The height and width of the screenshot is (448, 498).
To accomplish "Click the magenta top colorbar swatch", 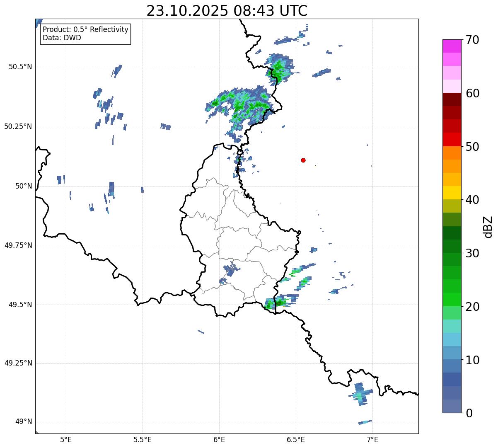I will [452, 46].
